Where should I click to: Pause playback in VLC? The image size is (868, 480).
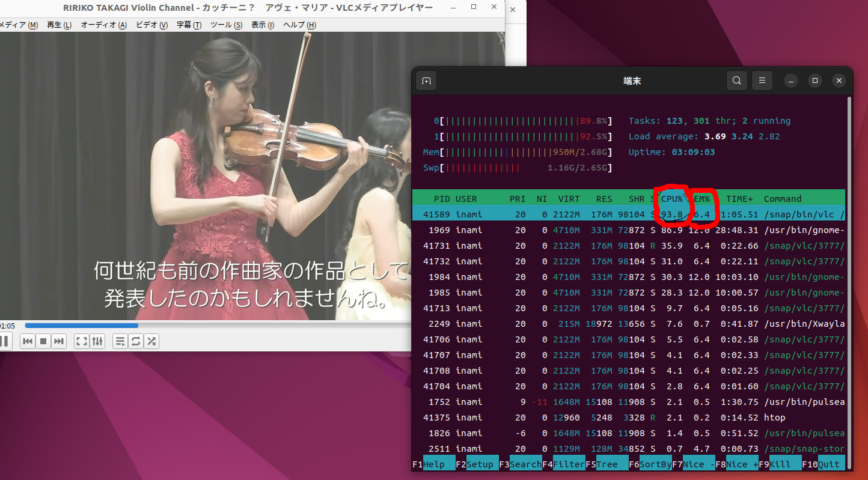[4, 341]
